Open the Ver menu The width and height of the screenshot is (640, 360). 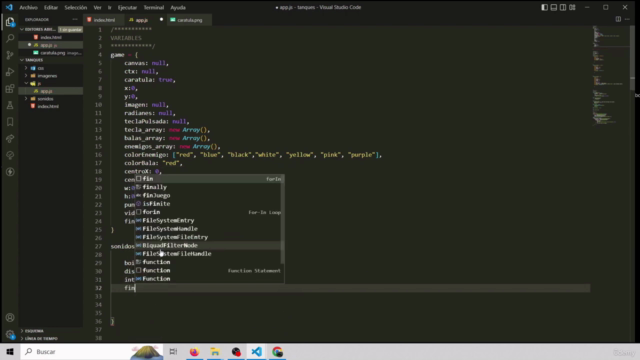(97, 7)
